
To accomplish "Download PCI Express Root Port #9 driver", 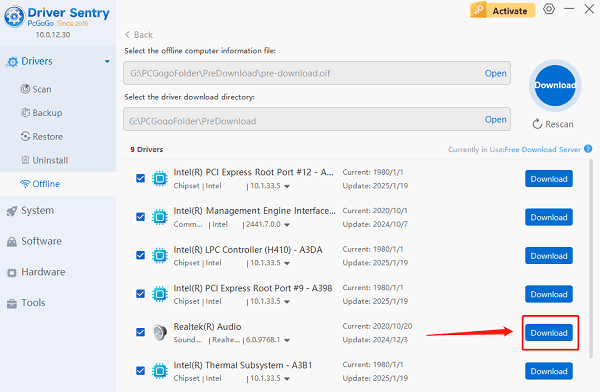I will [x=549, y=294].
